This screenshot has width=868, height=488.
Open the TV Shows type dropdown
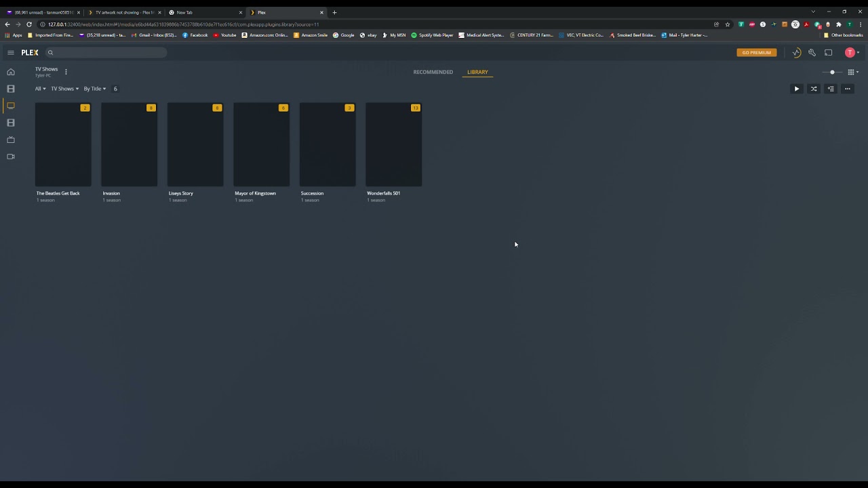pos(65,89)
